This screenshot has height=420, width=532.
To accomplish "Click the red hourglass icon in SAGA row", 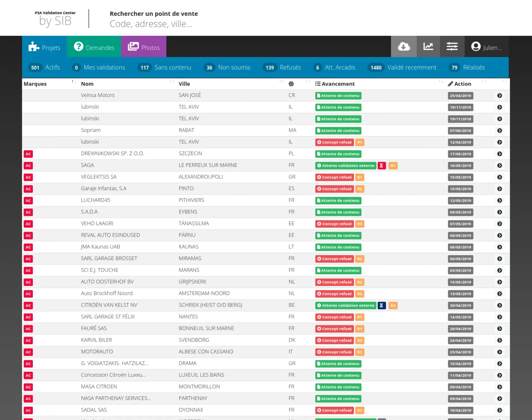I will [382, 165].
